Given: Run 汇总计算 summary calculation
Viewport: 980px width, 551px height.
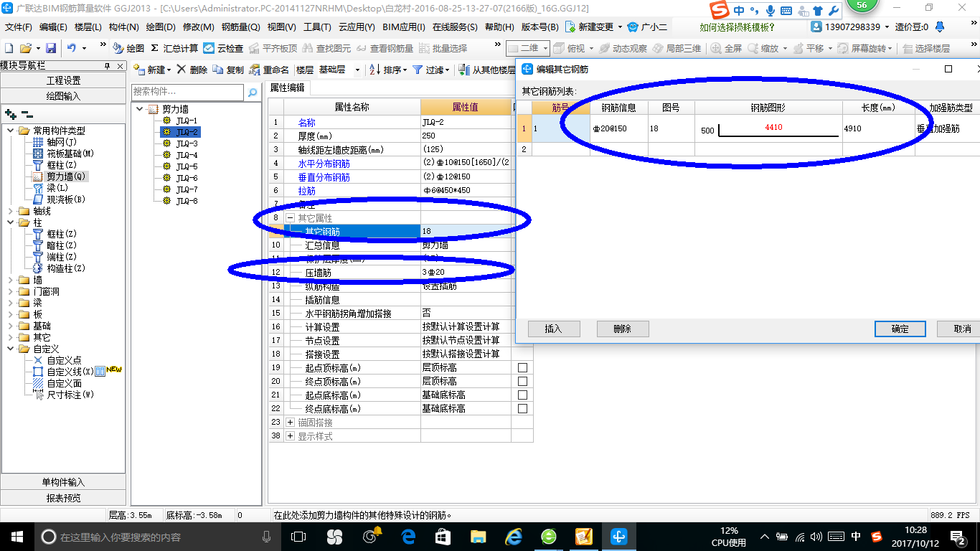Looking at the screenshot, I should [174, 48].
